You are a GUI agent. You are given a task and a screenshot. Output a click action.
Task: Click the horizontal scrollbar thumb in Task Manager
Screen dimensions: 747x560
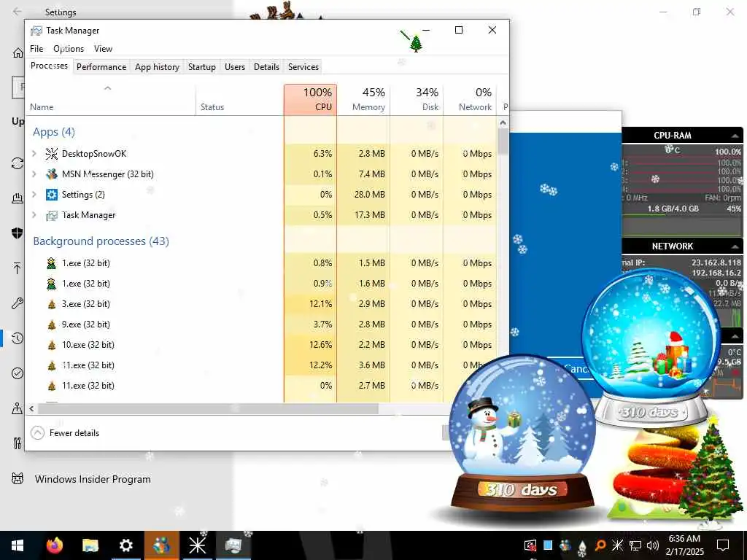[x=208, y=408]
